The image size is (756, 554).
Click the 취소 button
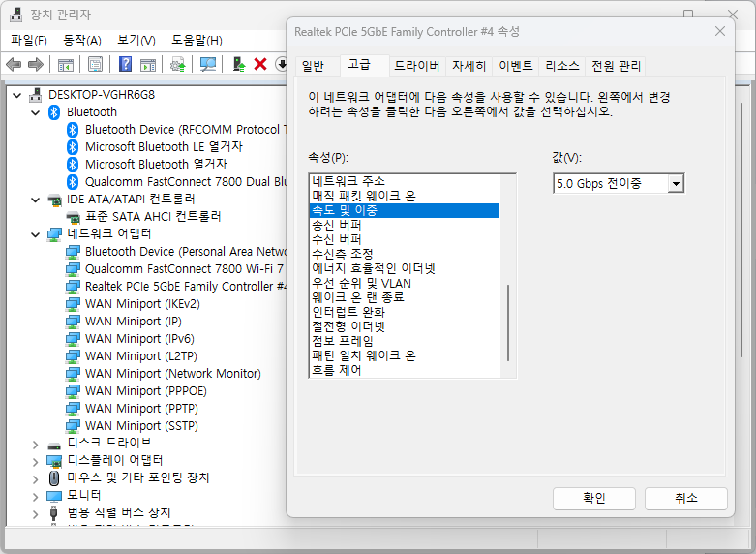click(686, 498)
